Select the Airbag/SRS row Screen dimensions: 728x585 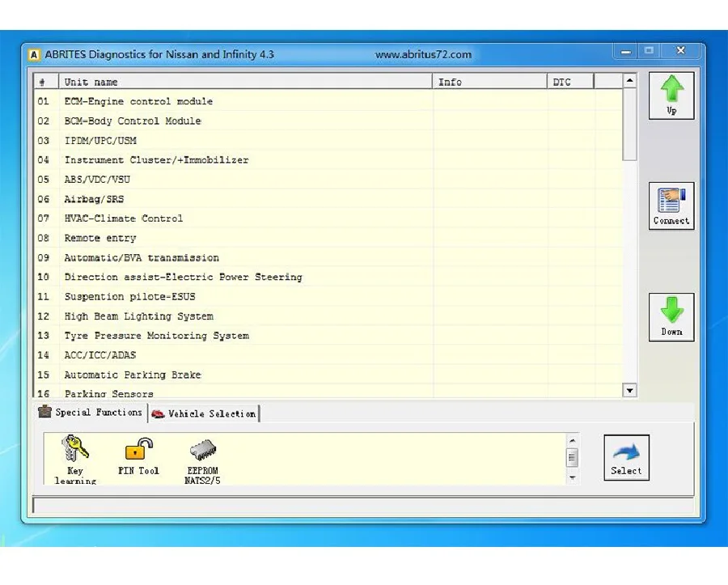pos(328,199)
